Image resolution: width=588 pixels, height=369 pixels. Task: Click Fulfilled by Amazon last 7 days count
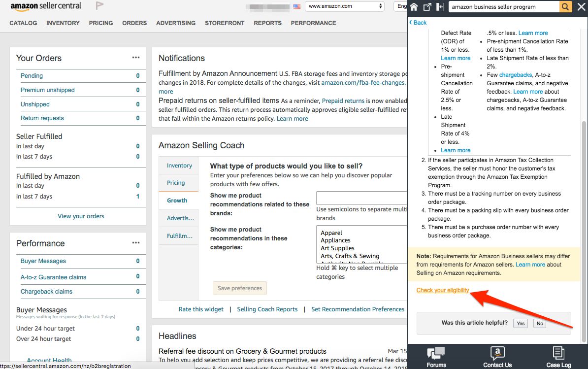(137, 197)
